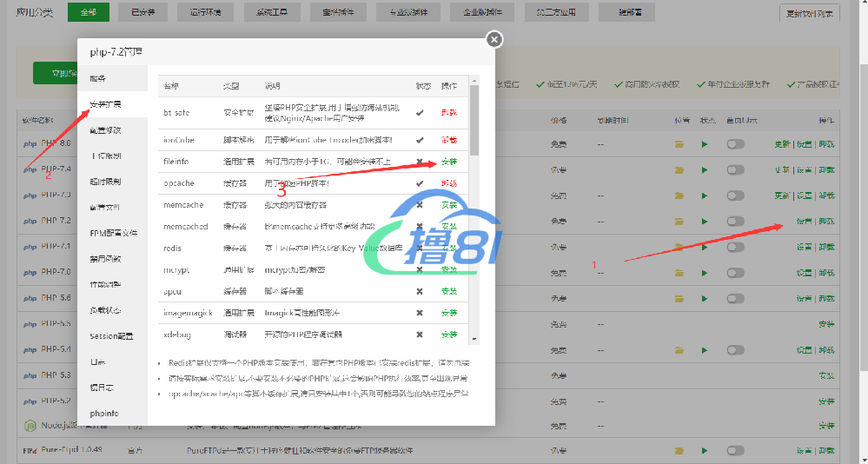This screenshot has width=868, height=464.
Task: Install the fileinfo extension
Action: click(448, 162)
